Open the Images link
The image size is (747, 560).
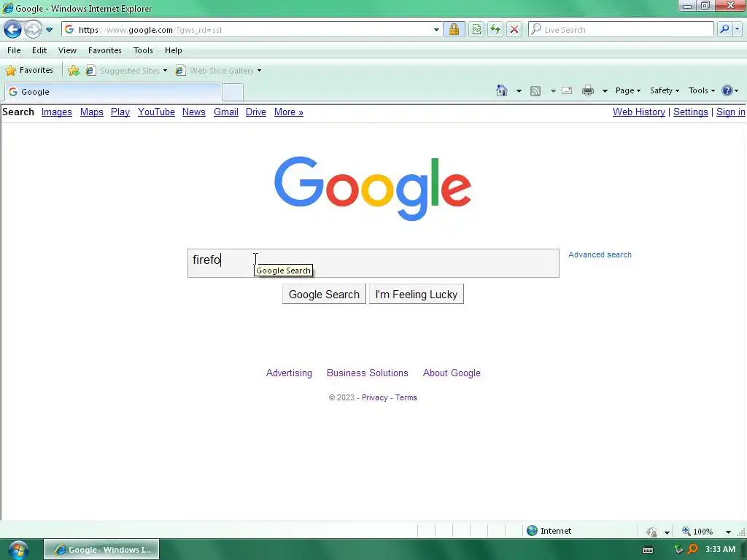coord(57,112)
